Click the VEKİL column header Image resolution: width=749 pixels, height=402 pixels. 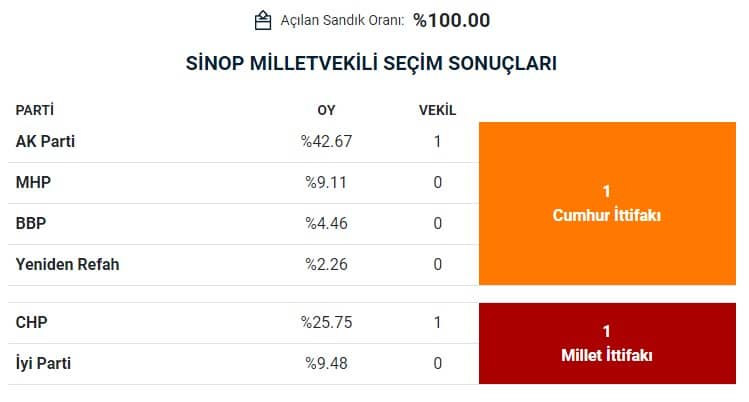[x=437, y=110]
